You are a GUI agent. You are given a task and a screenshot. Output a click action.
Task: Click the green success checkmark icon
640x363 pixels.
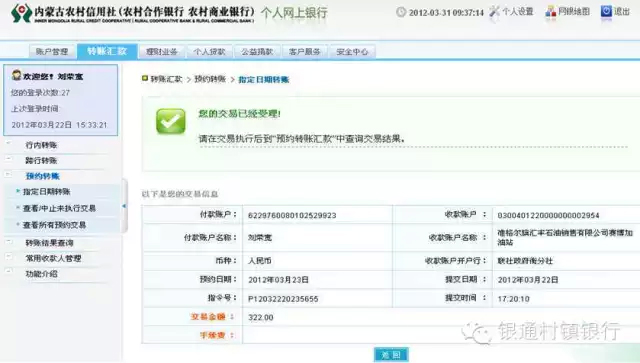tap(171, 121)
